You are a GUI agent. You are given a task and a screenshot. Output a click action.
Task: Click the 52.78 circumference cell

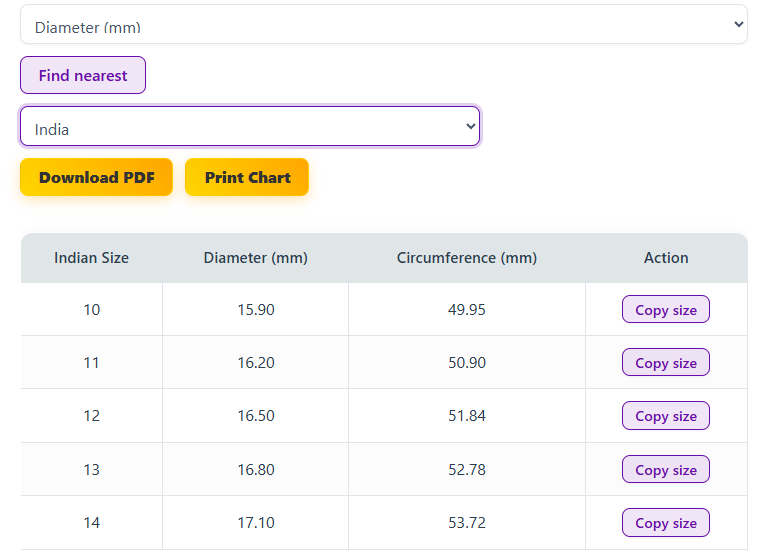466,470
